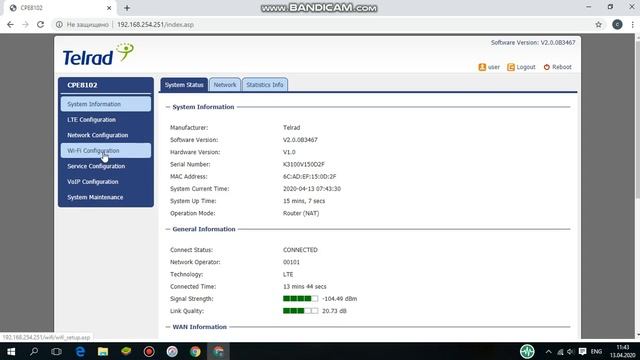
Task: View the site security info icon
Action: [59, 24]
